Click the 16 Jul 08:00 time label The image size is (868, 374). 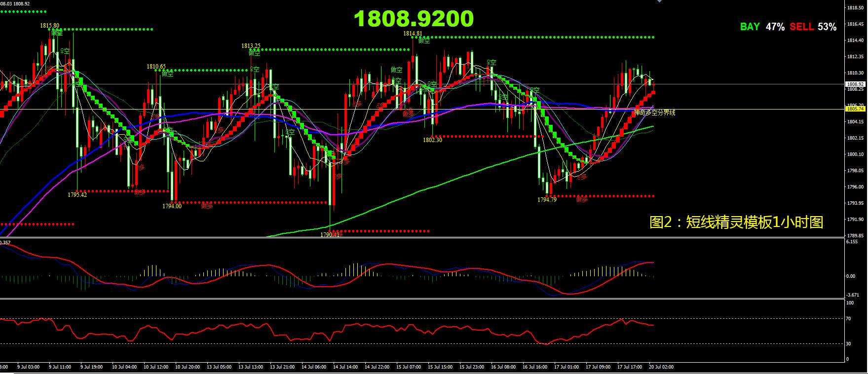coord(503,367)
